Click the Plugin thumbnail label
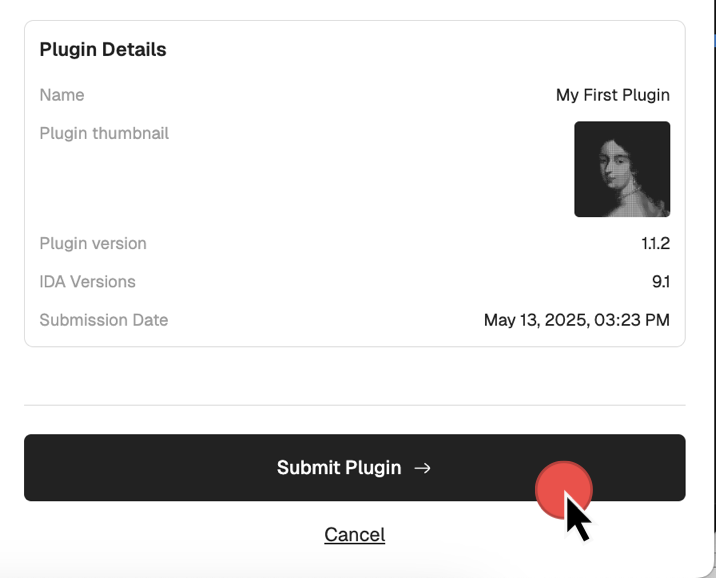Viewport: 716px width, 578px height. (104, 133)
